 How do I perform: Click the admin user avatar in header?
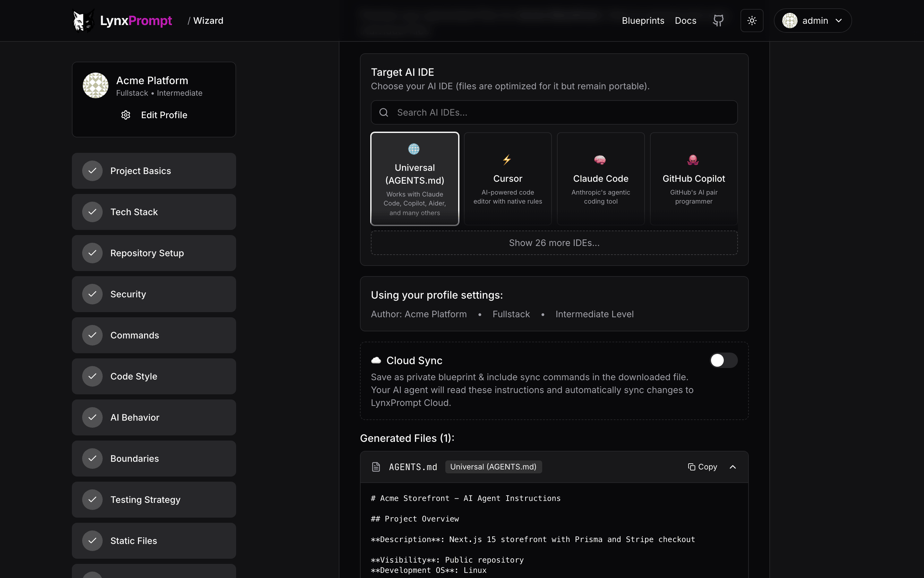[790, 21]
